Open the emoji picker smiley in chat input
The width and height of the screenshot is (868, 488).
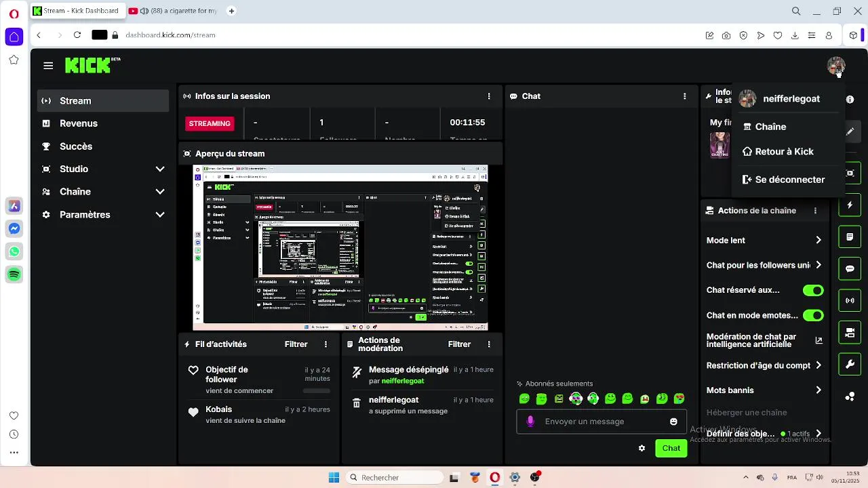pos(673,422)
